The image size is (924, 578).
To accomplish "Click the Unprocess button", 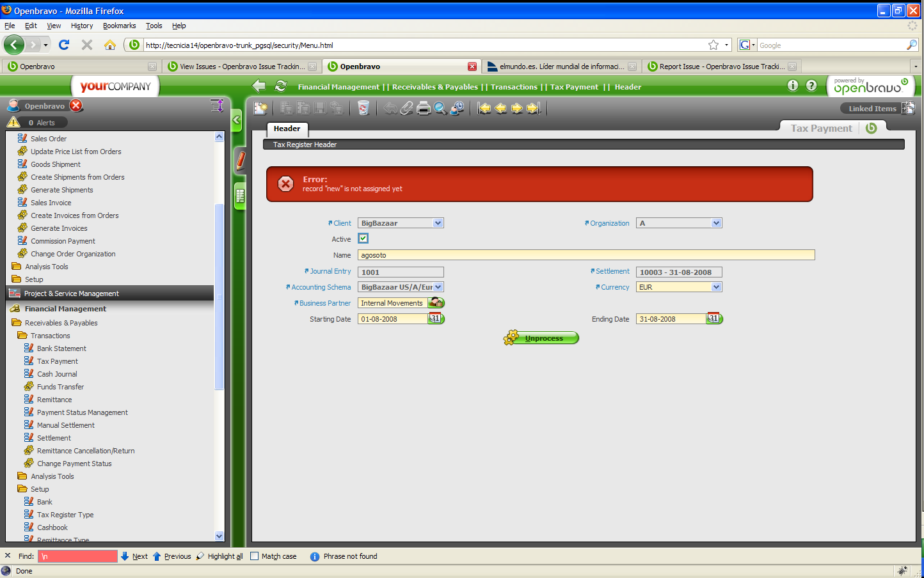I will (x=541, y=338).
